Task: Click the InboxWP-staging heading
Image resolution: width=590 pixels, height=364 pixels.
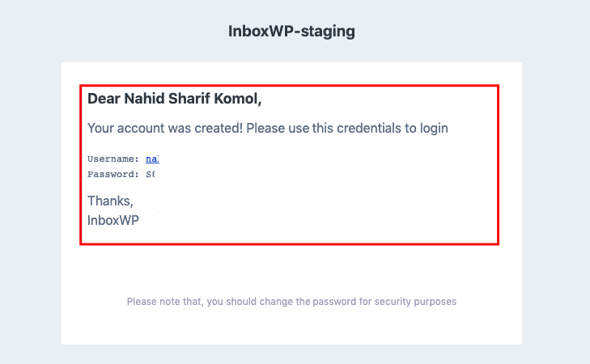Action: (292, 32)
